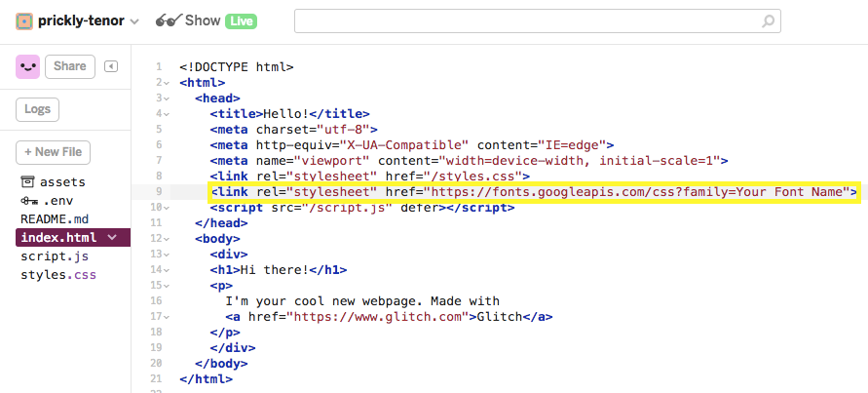
Task: Click the Share button
Action: pos(70,66)
